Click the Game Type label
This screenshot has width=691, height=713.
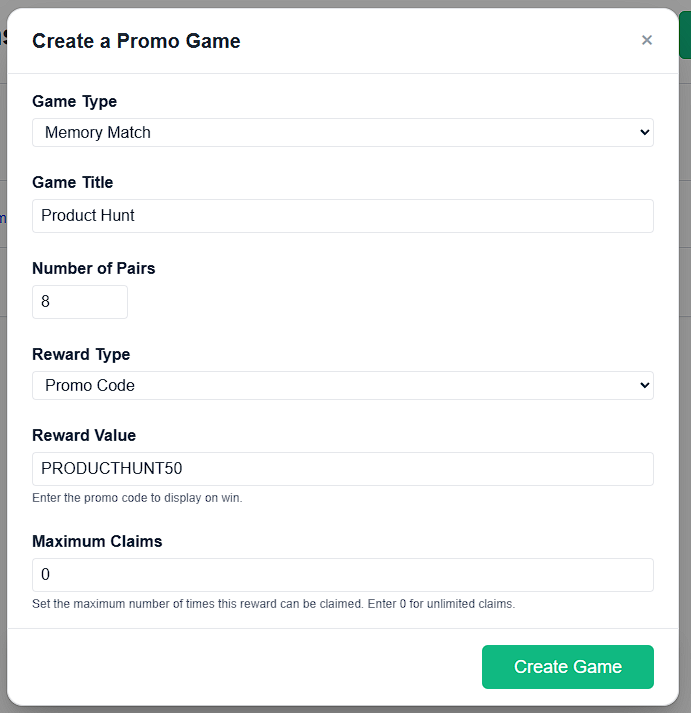[x=75, y=101]
